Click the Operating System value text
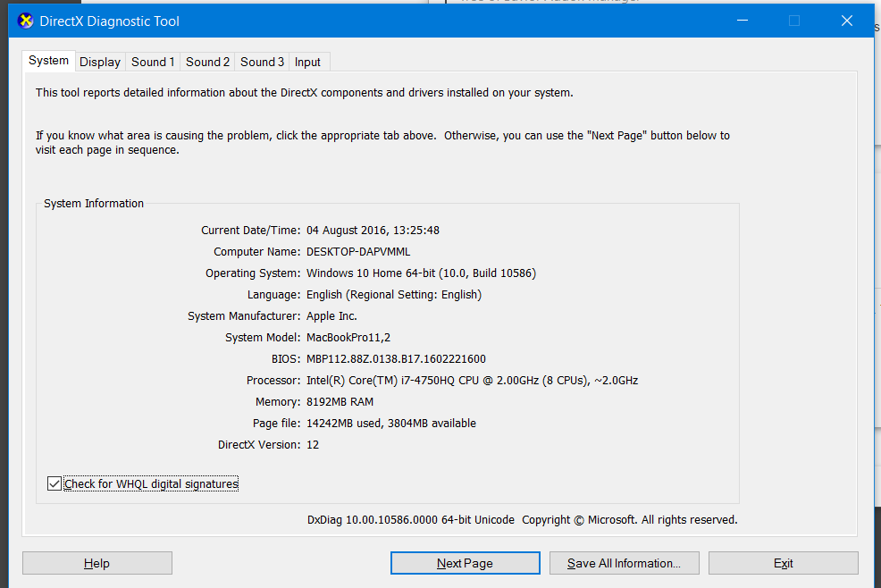 pos(421,273)
